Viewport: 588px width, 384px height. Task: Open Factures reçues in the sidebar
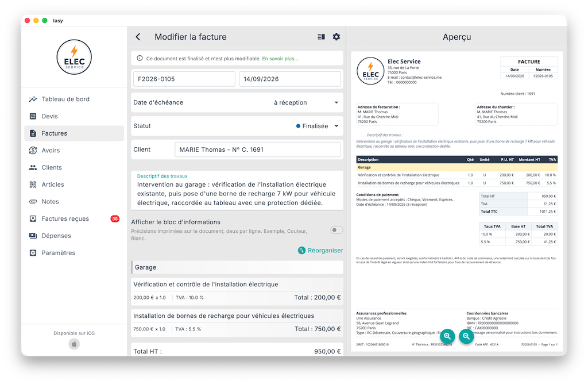point(74,219)
